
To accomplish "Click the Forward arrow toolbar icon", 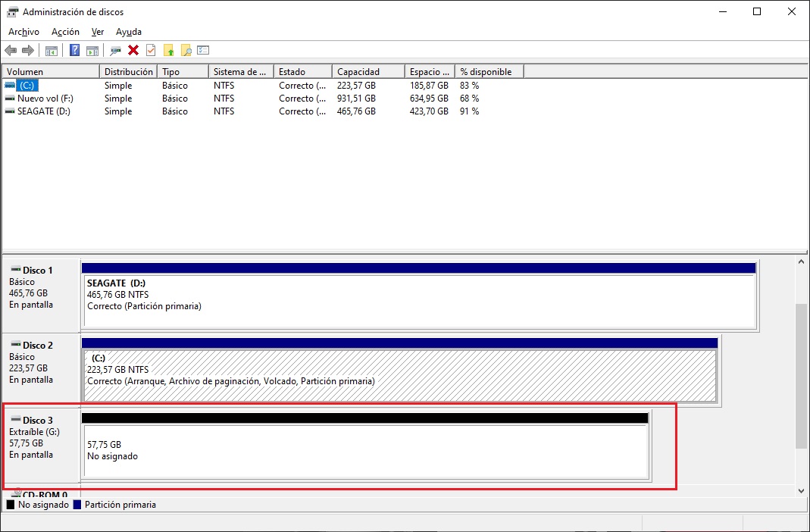I will click(x=28, y=51).
